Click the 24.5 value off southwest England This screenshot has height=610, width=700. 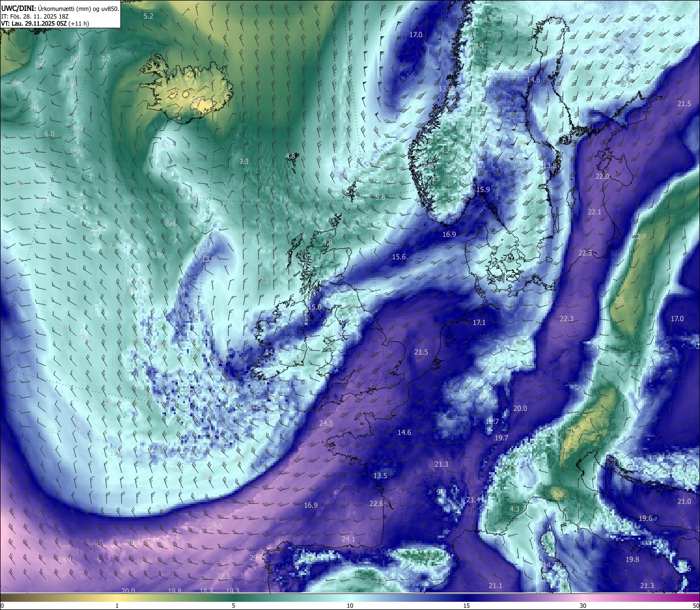pos(326,423)
